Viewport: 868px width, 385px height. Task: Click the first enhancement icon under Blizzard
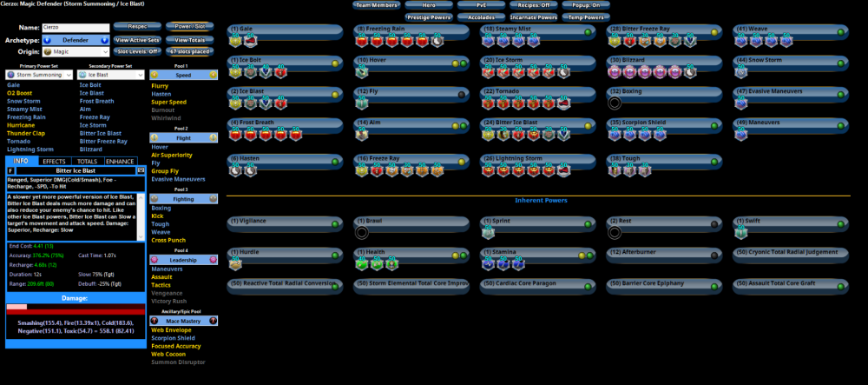tap(615, 70)
